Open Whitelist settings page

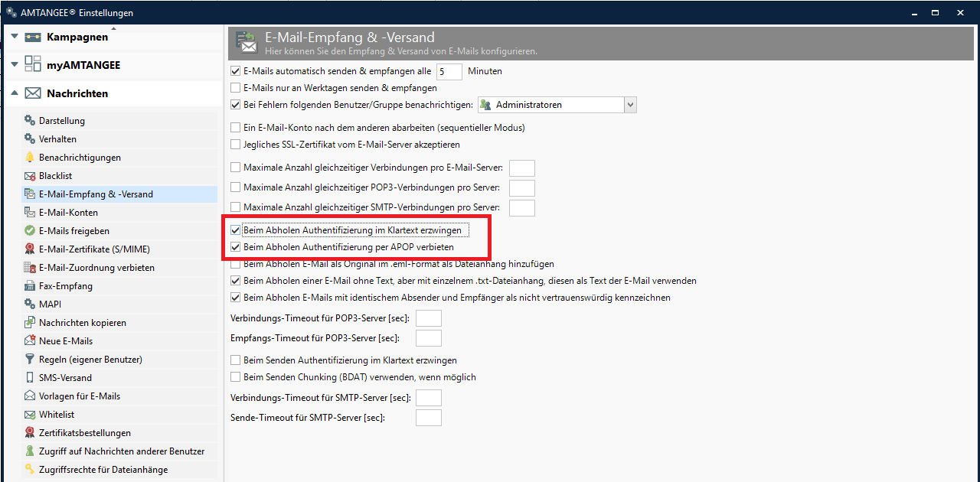119,415
